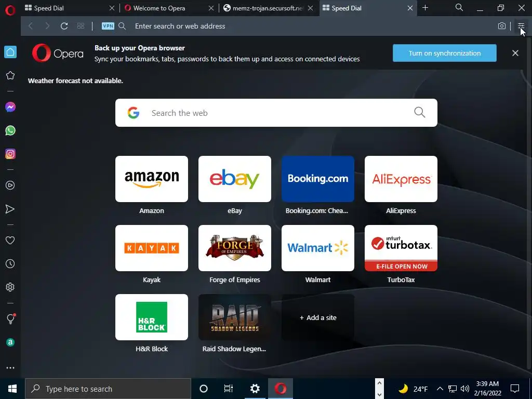
Task: Show hidden tray icons chevron
Action: (x=440, y=389)
